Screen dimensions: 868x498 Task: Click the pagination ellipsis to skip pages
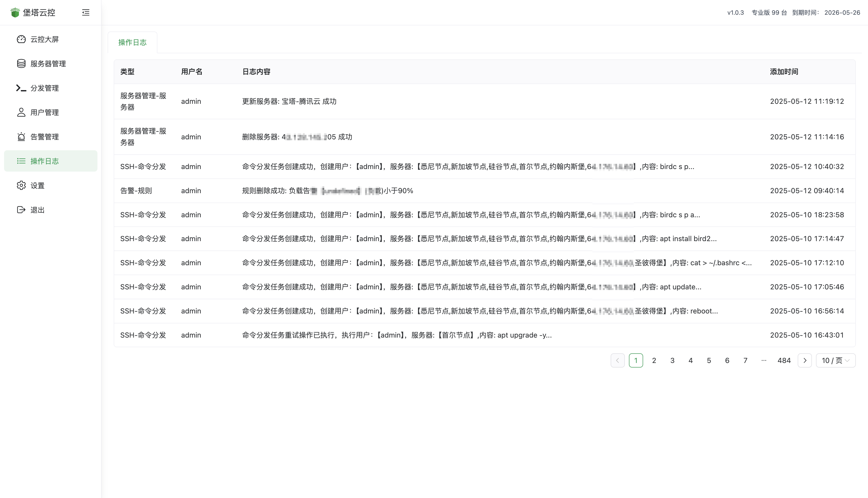pos(764,360)
